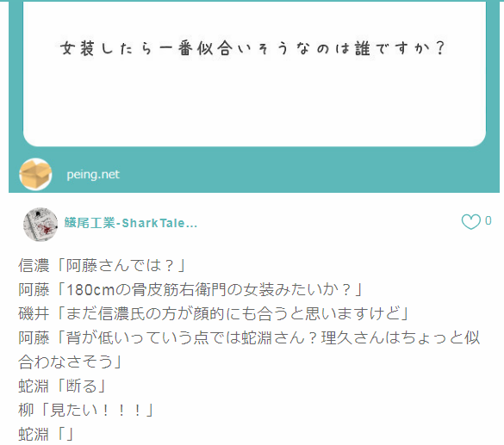The width and height of the screenshot is (504, 445).
Task: Click the end of the question 誰ですか？
Action: [x=400, y=48]
